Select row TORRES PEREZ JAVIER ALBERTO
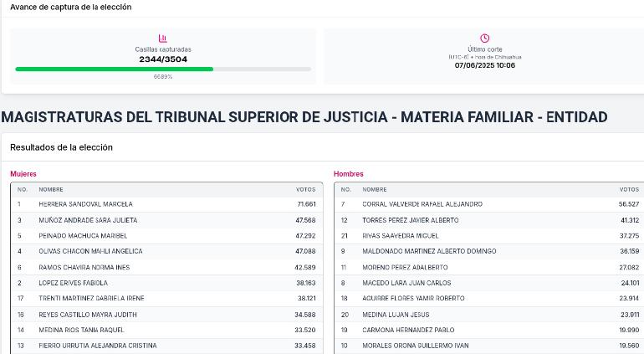 pos(489,220)
